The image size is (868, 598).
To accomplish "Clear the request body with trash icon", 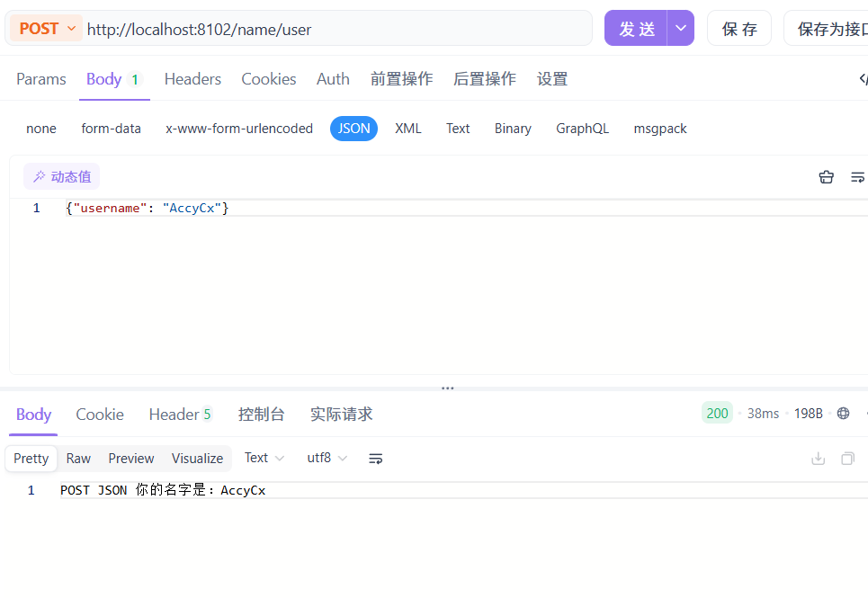I will coord(826,176).
